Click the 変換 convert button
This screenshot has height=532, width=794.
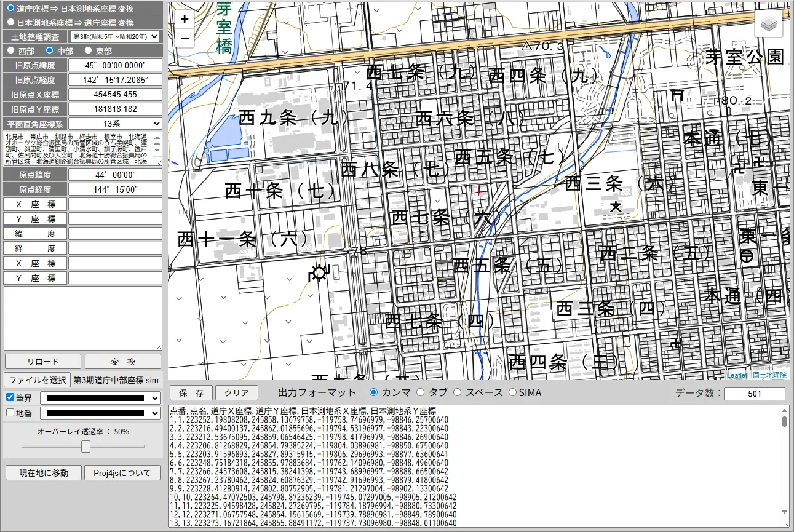click(123, 361)
